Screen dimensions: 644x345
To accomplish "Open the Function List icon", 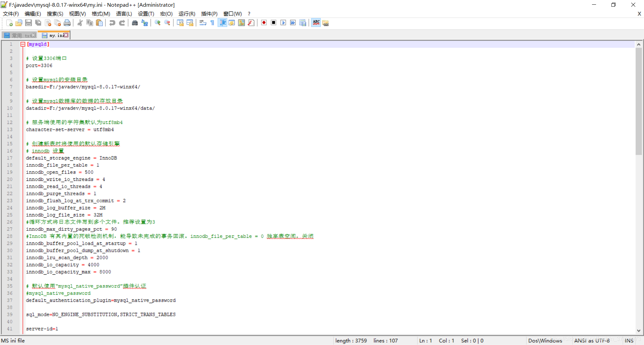I will (x=251, y=23).
